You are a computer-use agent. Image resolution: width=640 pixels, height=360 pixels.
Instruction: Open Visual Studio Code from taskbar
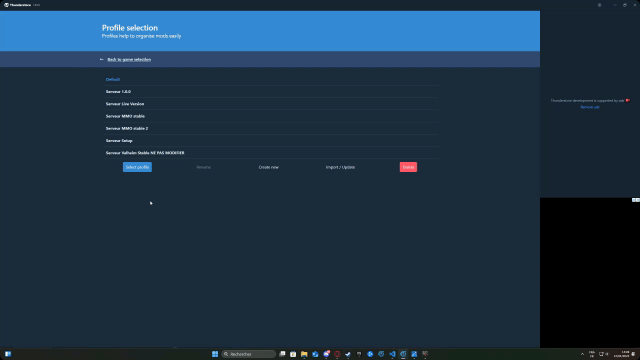(392, 354)
